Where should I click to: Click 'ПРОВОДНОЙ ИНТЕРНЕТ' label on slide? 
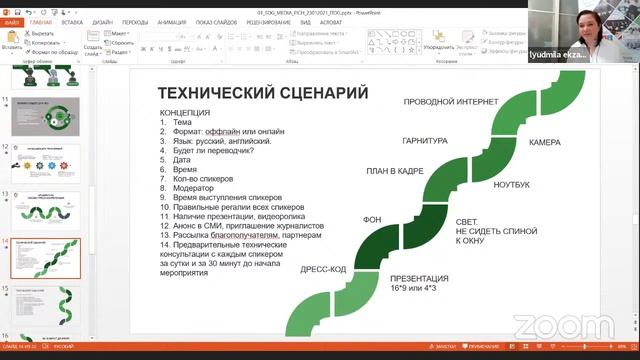tap(451, 102)
